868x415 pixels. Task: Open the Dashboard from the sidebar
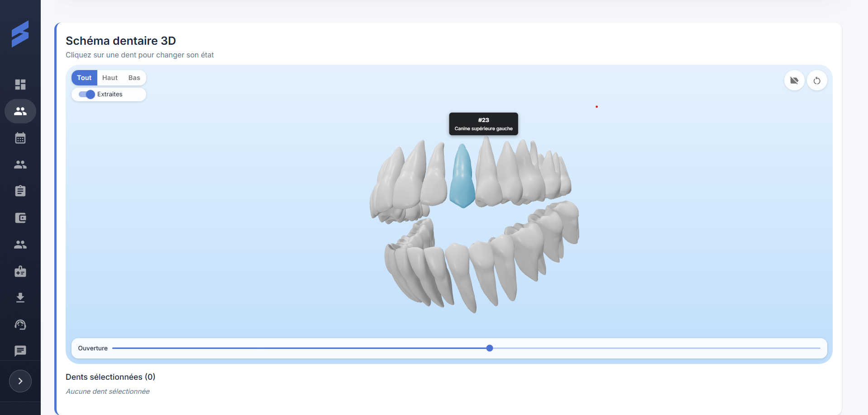(x=20, y=85)
